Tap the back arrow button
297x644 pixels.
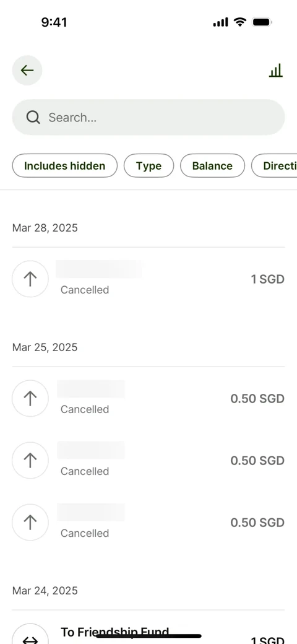(27, 70)
